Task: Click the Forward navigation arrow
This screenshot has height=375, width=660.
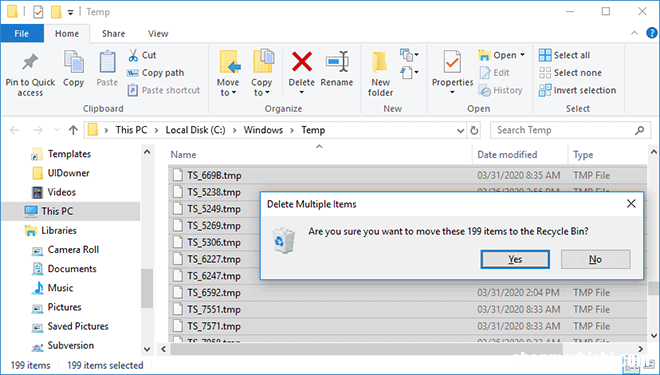Action: (38, 130)
